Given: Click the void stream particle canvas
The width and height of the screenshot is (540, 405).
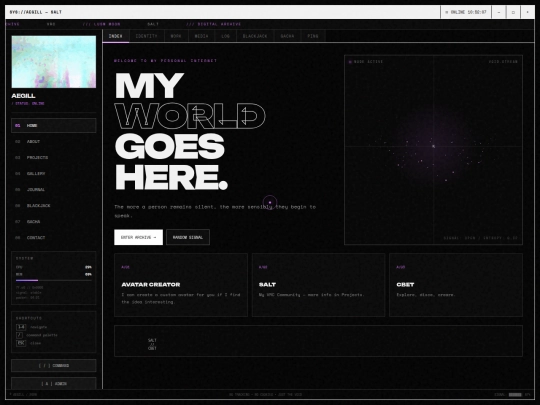Looking at the screenshot, I should [434, 150].
